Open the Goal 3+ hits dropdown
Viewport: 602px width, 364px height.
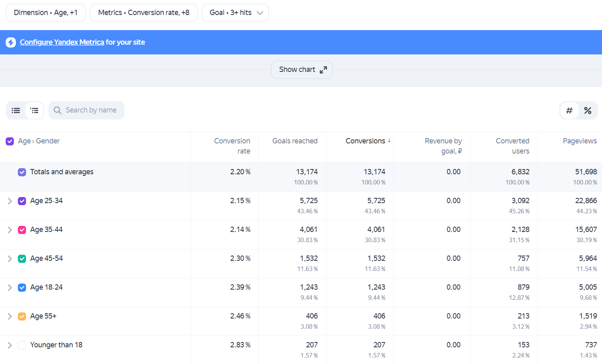coord(235,13)
